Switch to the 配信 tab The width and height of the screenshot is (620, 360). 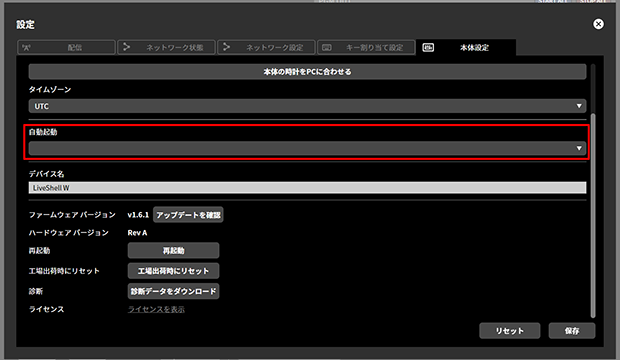coord(66,47)
